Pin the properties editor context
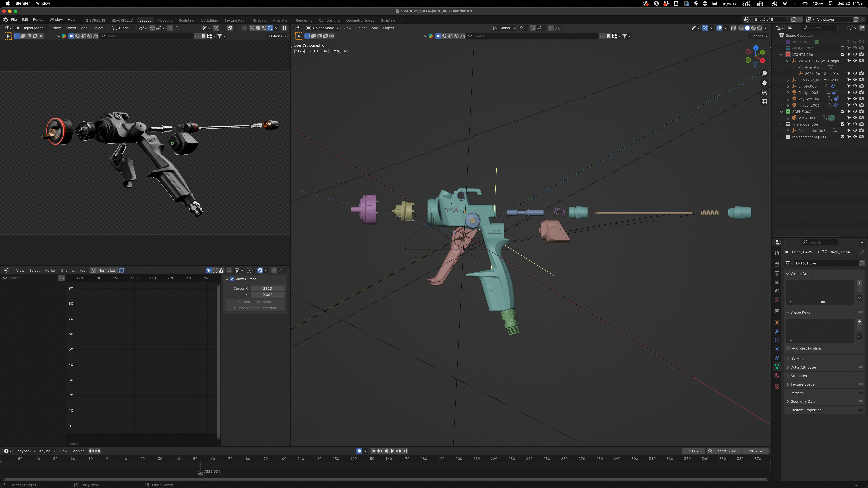 pyautogui.click(x=862, y=252)
